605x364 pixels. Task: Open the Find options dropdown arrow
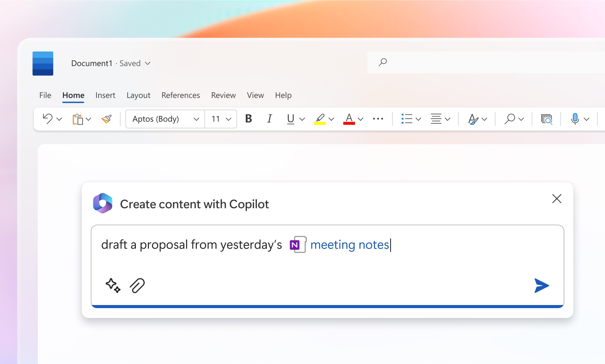click(x=521, y=119)
